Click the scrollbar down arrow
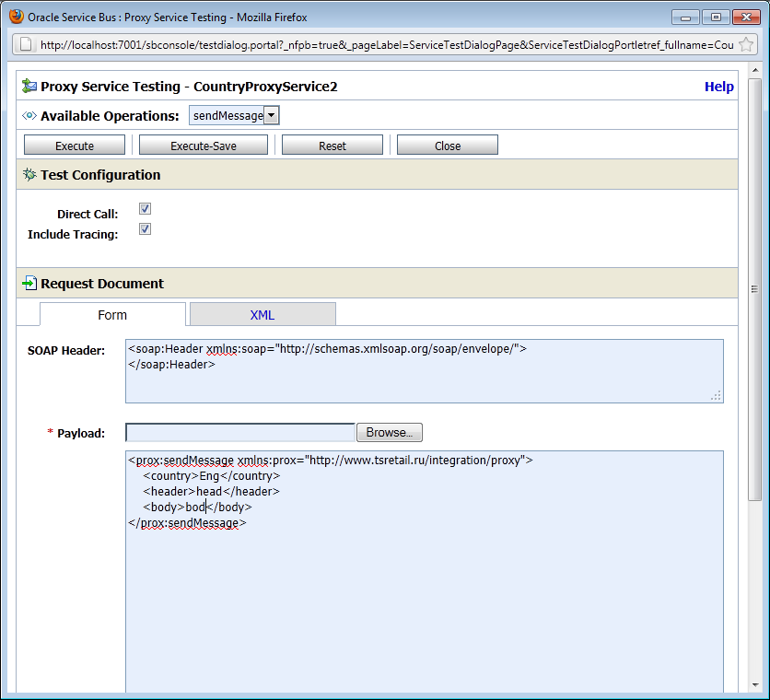 point(754,685)
